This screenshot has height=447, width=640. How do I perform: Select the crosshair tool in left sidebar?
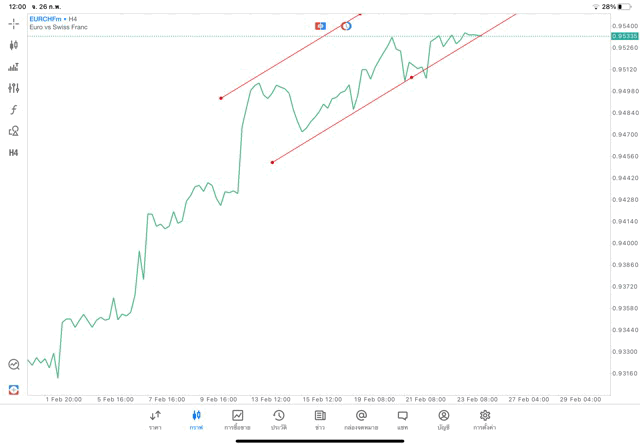point(14,23)
